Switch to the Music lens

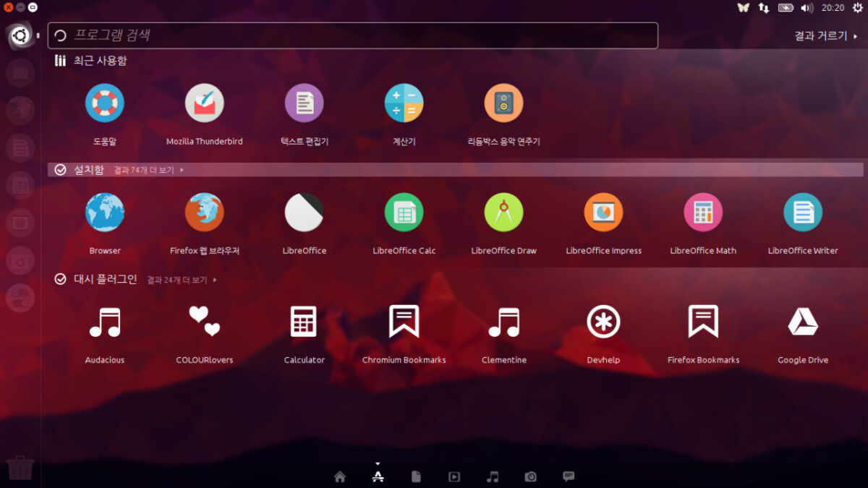click(493, 476)
